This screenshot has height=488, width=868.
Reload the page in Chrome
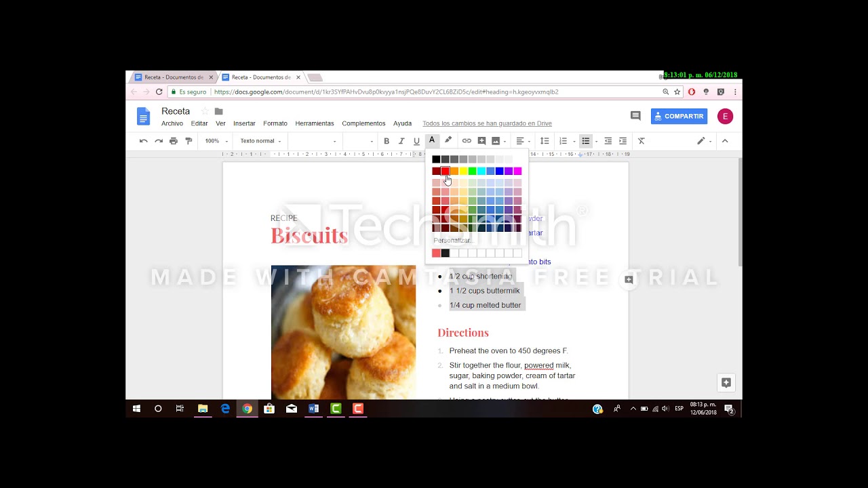(159, 91)
